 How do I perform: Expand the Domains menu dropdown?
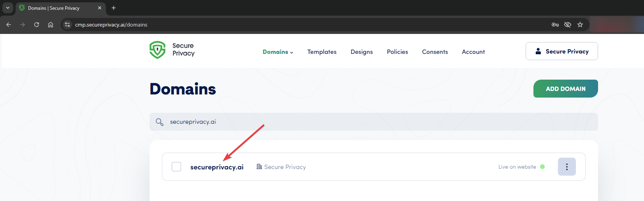click(x=278, y=52)
